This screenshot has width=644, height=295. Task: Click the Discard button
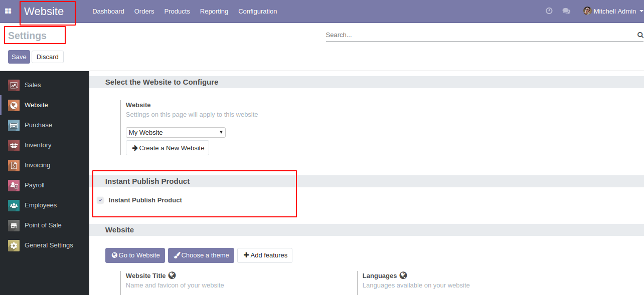tap(48, 57)
